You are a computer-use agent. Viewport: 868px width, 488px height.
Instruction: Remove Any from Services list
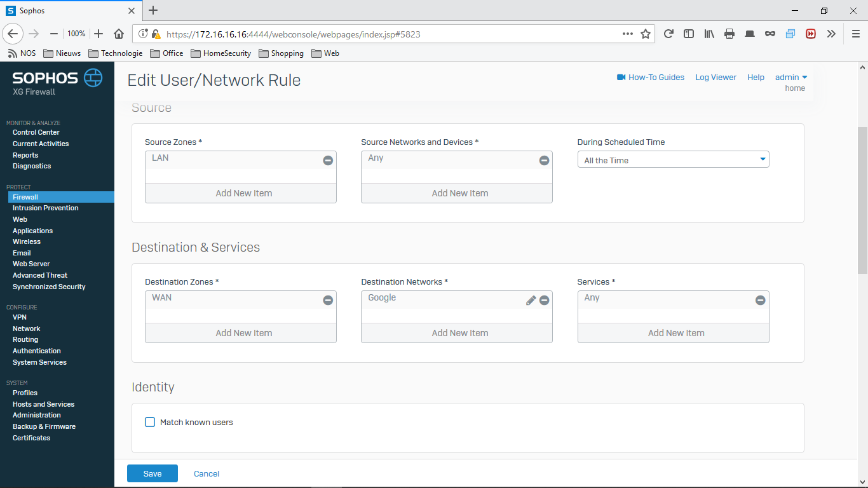tap(760, 301)
